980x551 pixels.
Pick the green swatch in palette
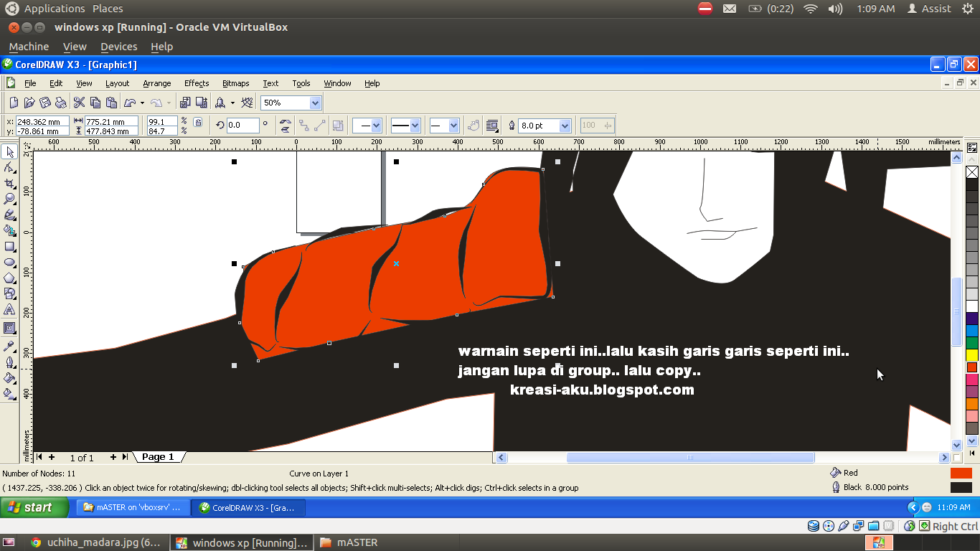(x=972, y=343)
